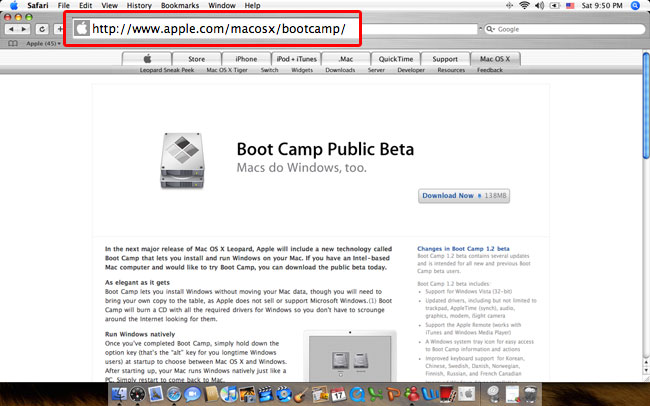Expand the Apple (45) bookmarks folder
650x406 pixels.
(x=44, y=44)
